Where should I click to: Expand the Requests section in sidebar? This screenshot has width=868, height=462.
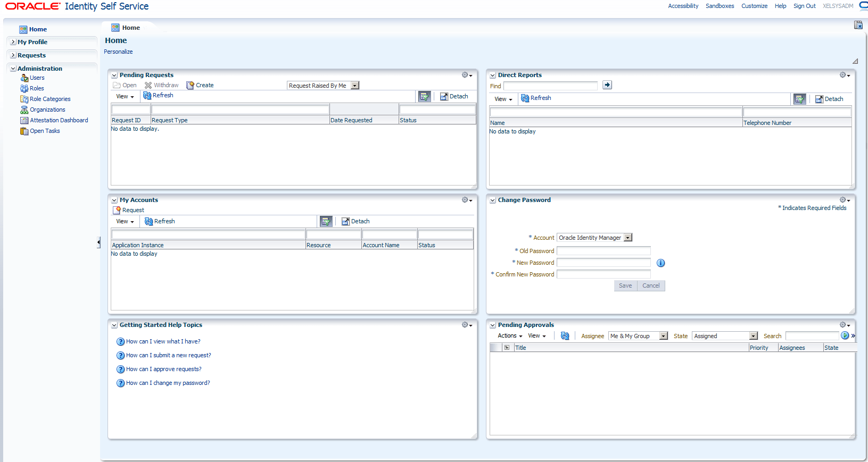click(x=13, y=55)
